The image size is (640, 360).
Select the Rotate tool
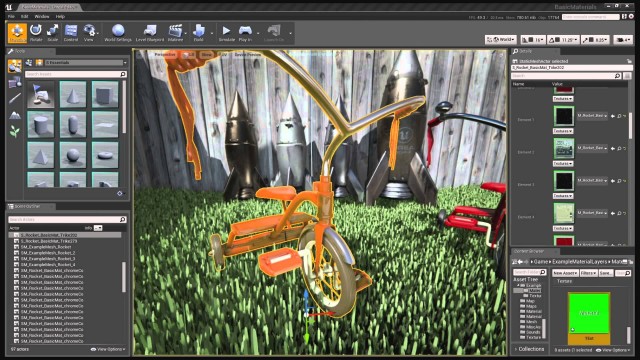(x=36, y=33)
